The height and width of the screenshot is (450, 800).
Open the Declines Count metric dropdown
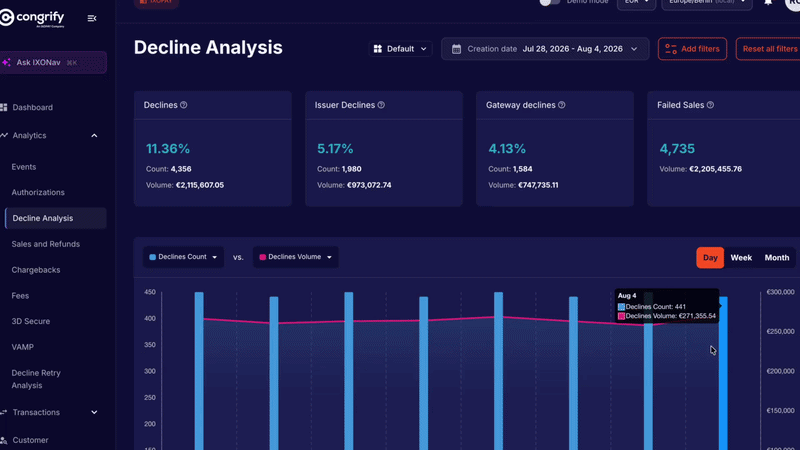click(x=183, y=257)
